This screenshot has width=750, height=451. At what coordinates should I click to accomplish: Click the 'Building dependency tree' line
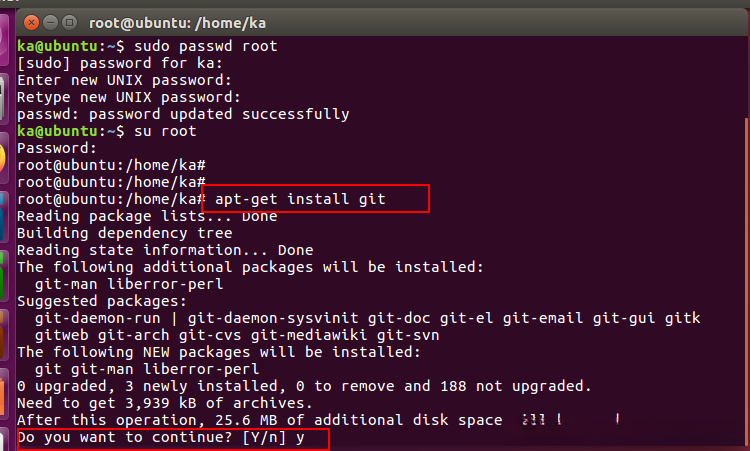coord(124,233)
